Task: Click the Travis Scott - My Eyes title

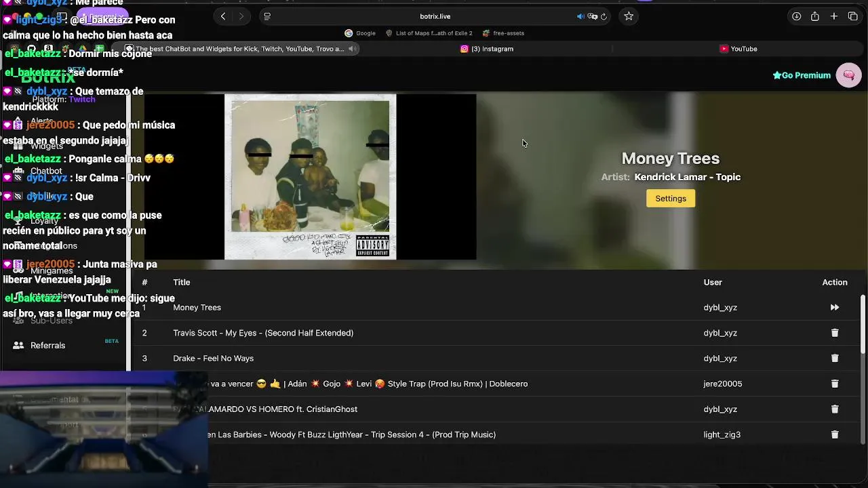Action: pyautogui.click(x=263, y=333)
